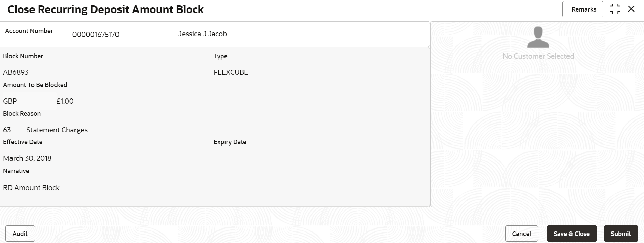This screenshot has height=243, width=644.
Task: Click the customer avatar placeholder icon
Action: [x=538, y=37]
